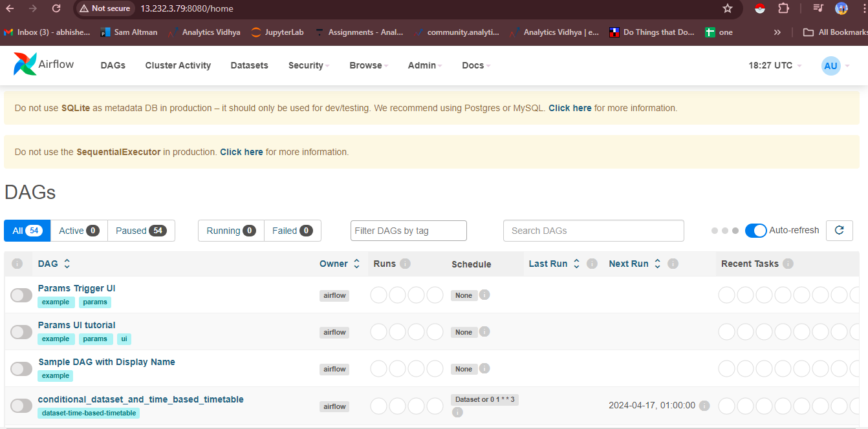Screen dimensions: 868x429
Task: Open the Chrome three-dot menu
Action: pos(864,8)
